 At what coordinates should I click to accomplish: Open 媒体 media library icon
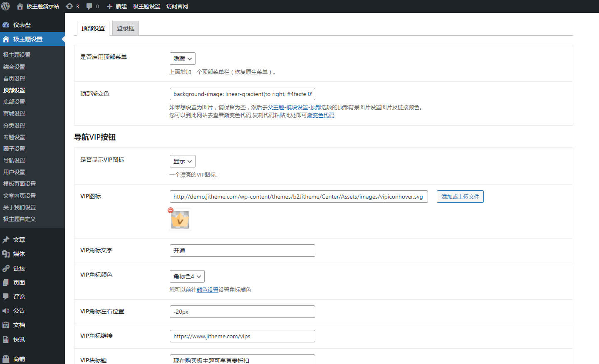click(x=6, y=254)
